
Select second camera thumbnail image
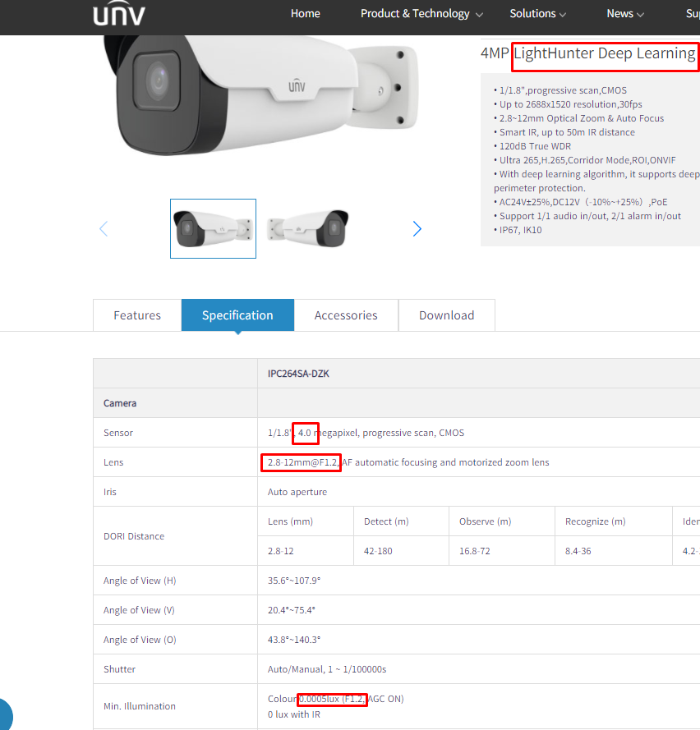tap(308, 228)
